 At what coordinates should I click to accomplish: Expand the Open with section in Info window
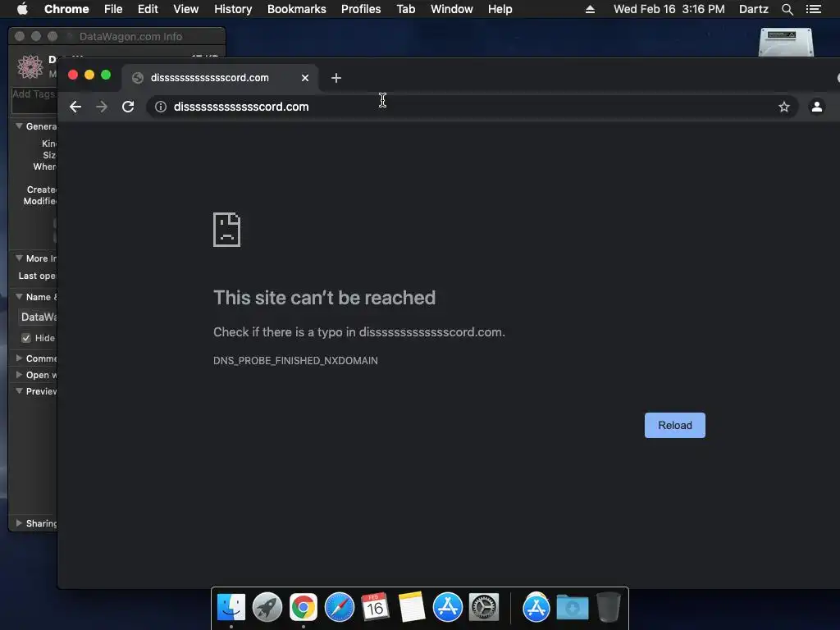coord(20,374)
